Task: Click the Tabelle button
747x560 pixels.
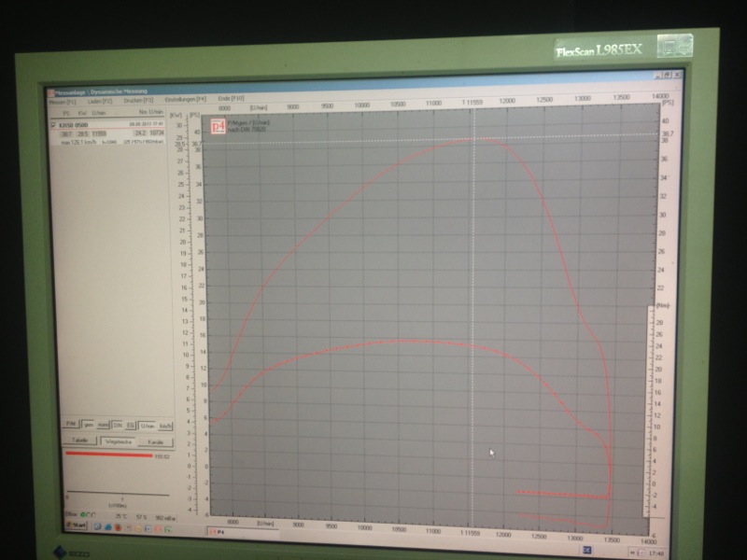Action: pos(80,440)
